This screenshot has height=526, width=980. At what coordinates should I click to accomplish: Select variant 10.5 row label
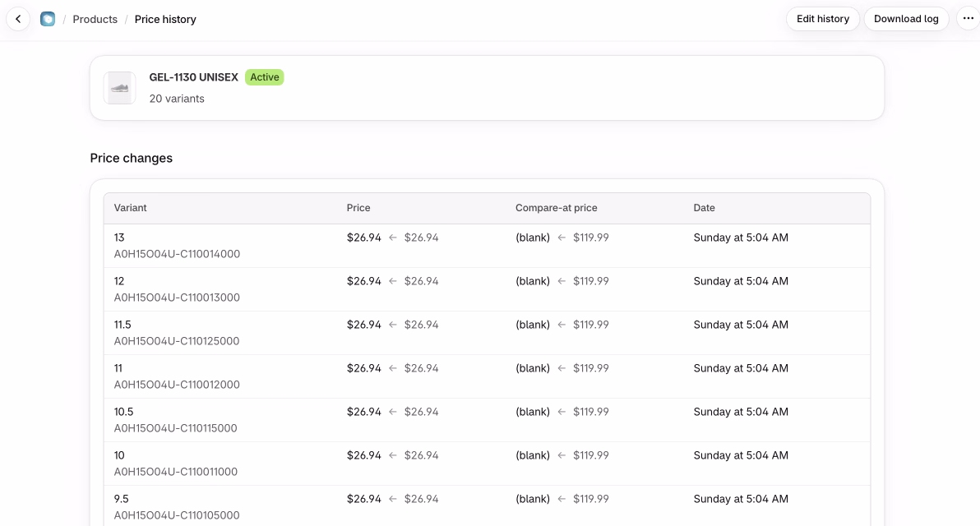tap(124, 413)
